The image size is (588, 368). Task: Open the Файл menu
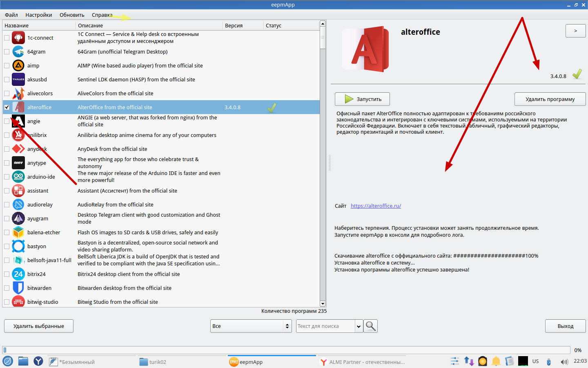(11, 15)
